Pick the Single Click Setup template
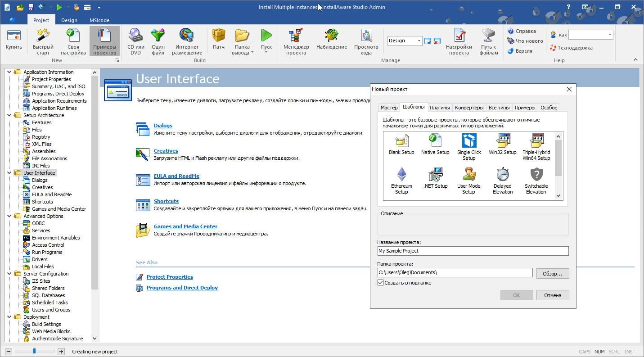Screen dimensions: 644x357 coord(469,147)
